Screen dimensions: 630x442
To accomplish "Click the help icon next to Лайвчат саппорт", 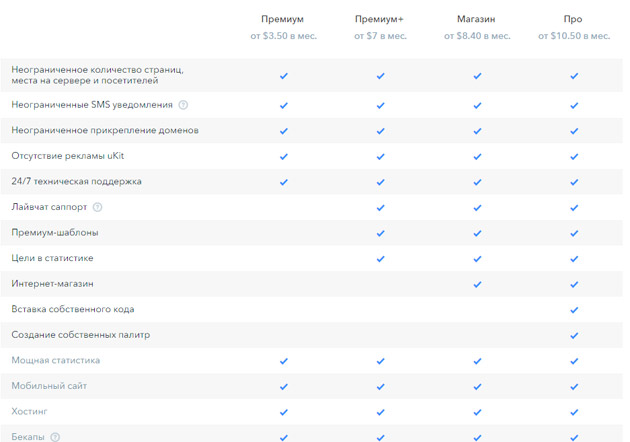I will (97, 207).
